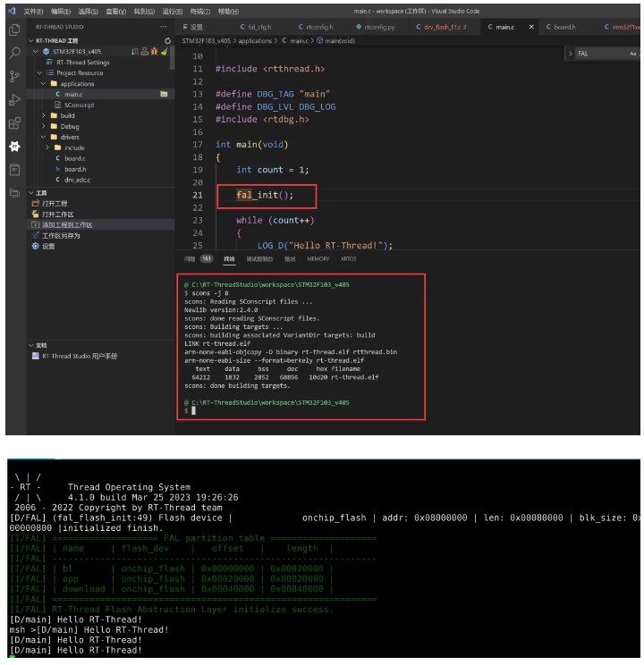The image size is (644, 665).
Task: Click the clean broom icon for STM32F103_v405
Action: (164, 51)
